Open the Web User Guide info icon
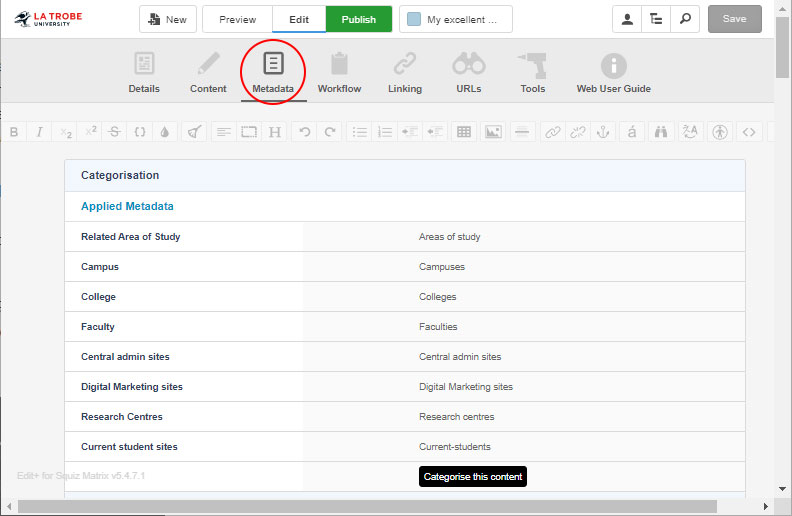This screenshot has height=516, width=792. click(x=613, y=66)
